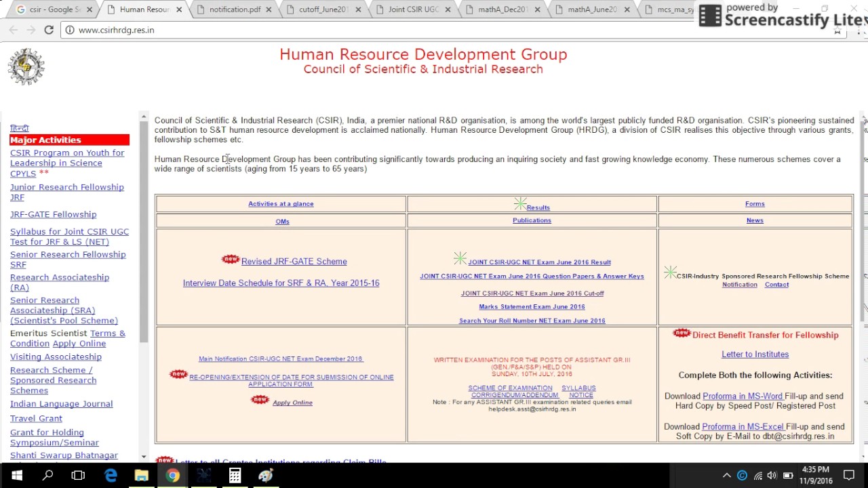Switch to Joint CSIR UGC tab
Viewport: 868px width, 488px height.
pyautogui.click(x=414, y=9)
